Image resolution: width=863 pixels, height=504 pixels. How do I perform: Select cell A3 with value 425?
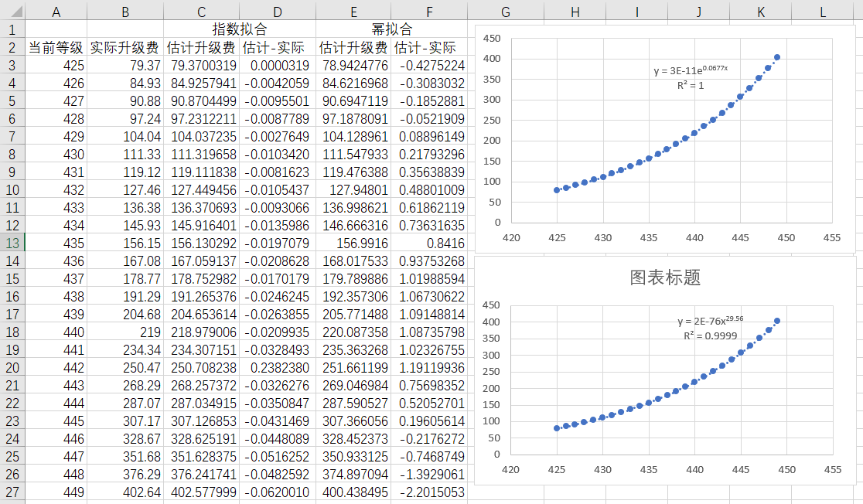[x=56, y=65]
